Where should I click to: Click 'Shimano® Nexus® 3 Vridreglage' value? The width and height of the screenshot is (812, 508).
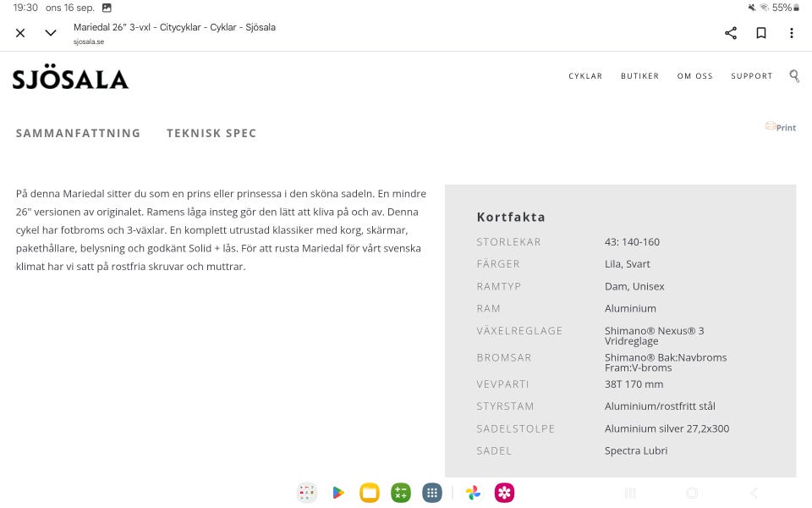655,336
